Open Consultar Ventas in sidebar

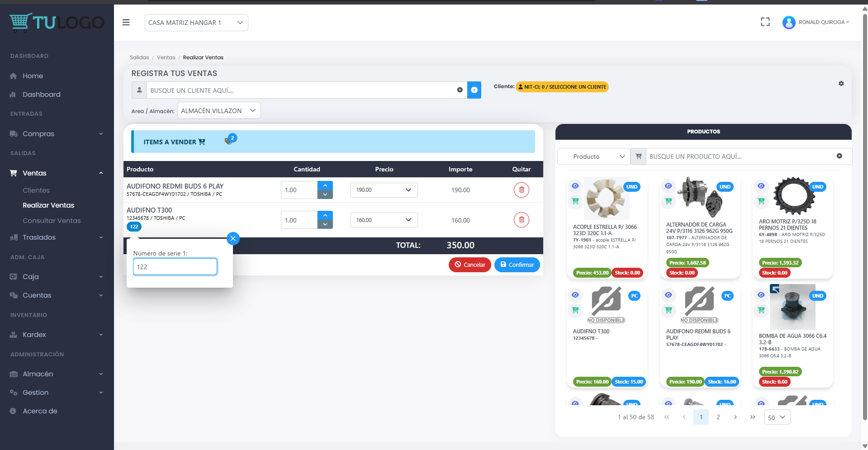(52, 221)
